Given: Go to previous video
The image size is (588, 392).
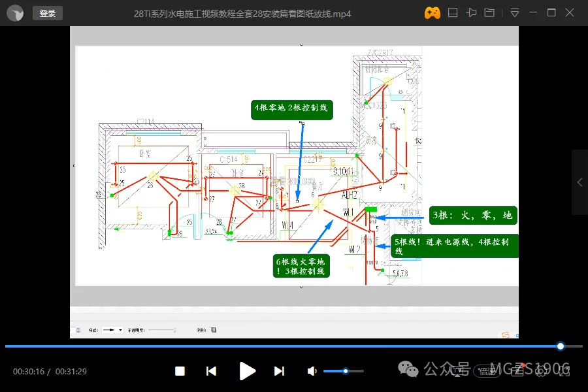Looking at the screenshot, I should click(x=211, y=371).
